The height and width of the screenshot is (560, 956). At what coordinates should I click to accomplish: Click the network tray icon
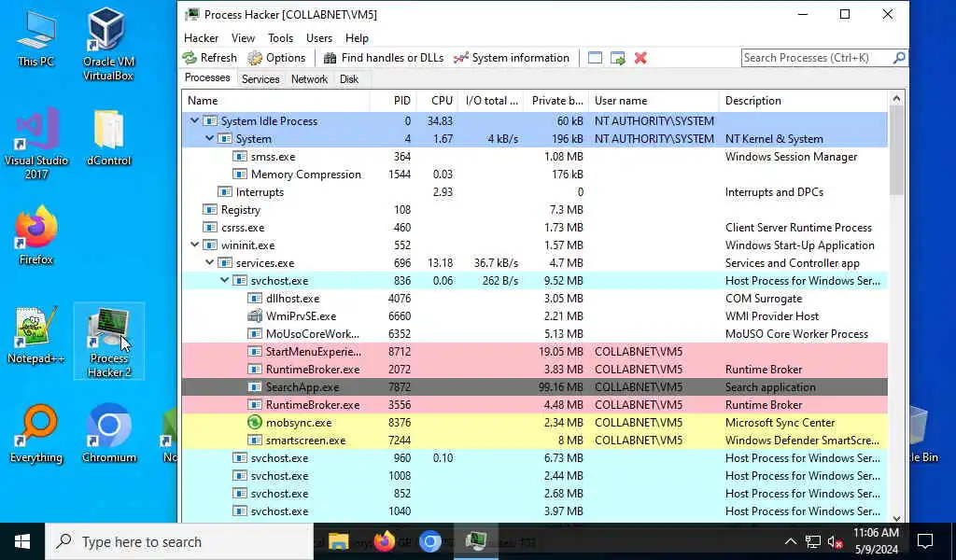point(813,541)
